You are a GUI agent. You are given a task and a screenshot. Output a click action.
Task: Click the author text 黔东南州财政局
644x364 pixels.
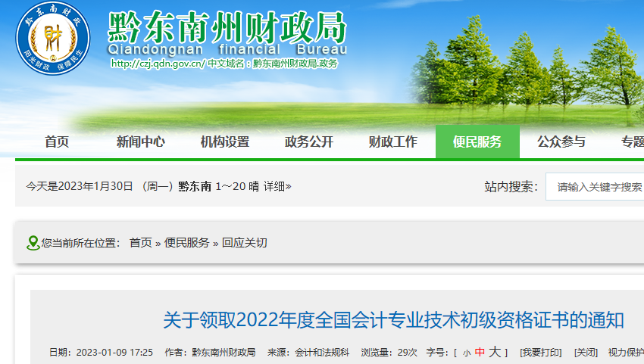[x=224, y=353]
